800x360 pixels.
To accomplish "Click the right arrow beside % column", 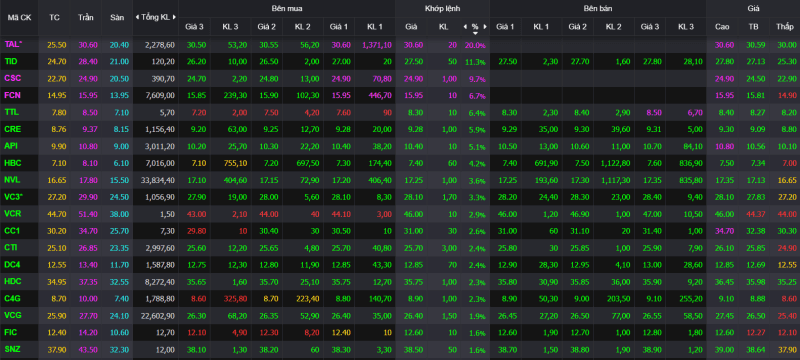I will [485, 27].
